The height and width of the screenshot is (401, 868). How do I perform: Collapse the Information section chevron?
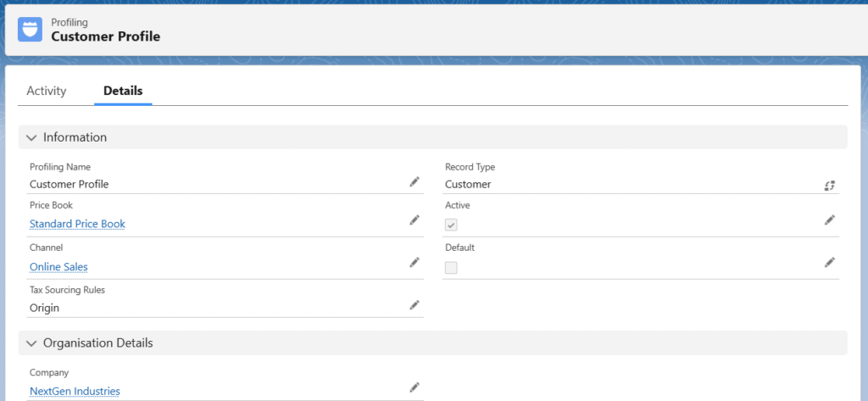coord(31,137)
